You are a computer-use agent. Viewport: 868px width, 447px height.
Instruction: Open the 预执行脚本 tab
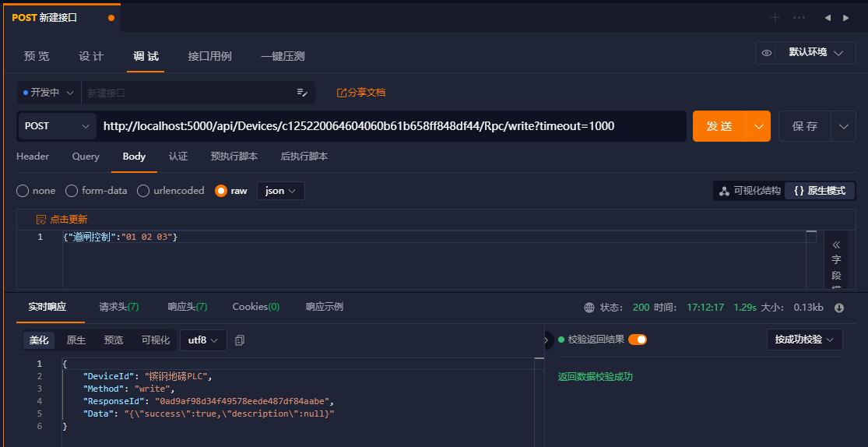click(234, 157)
